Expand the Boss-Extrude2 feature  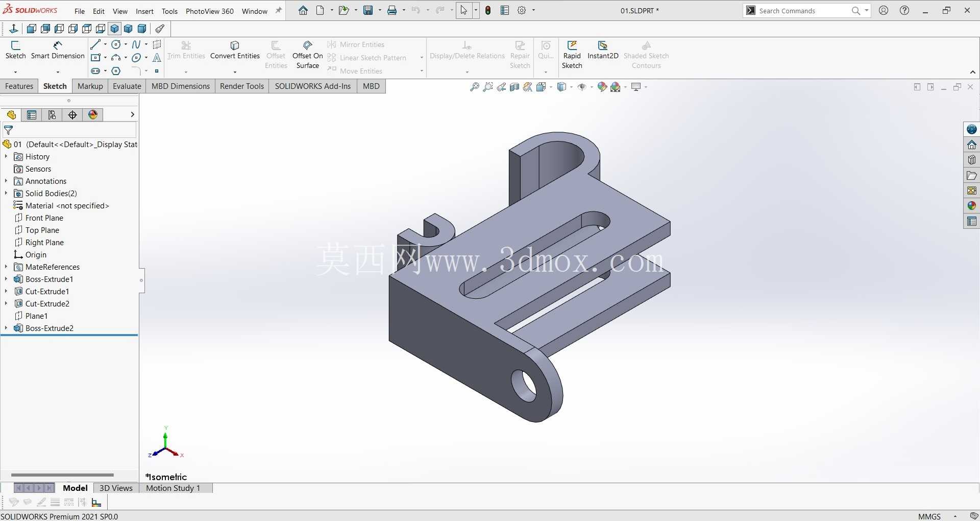click(x=6, y=328)
